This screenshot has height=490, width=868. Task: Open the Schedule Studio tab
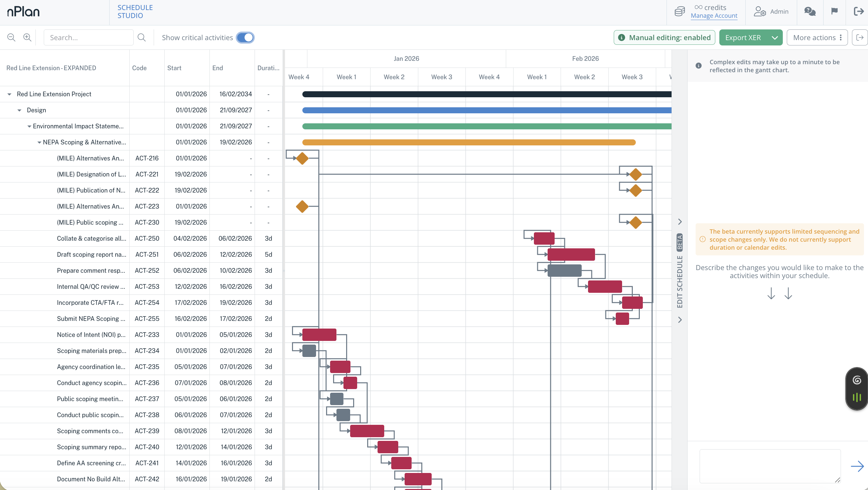click(x=135, y=11)
